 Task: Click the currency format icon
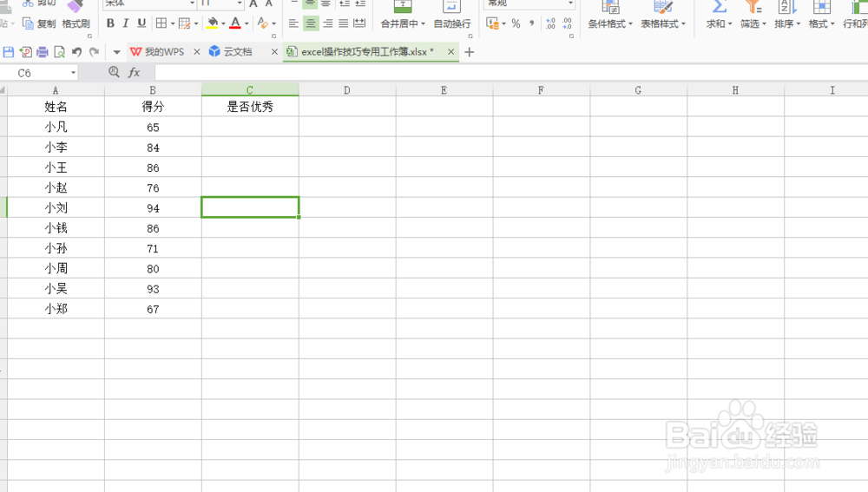[492, 23]
